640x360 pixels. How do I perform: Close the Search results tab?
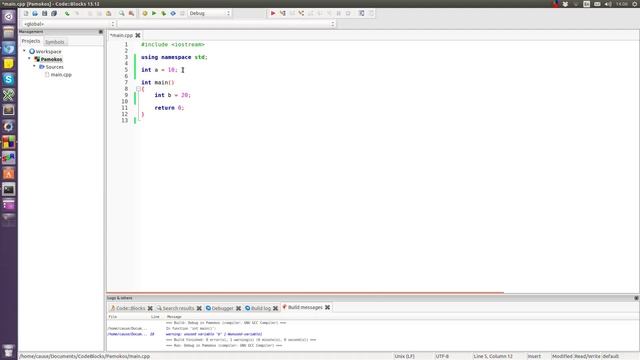199,308
